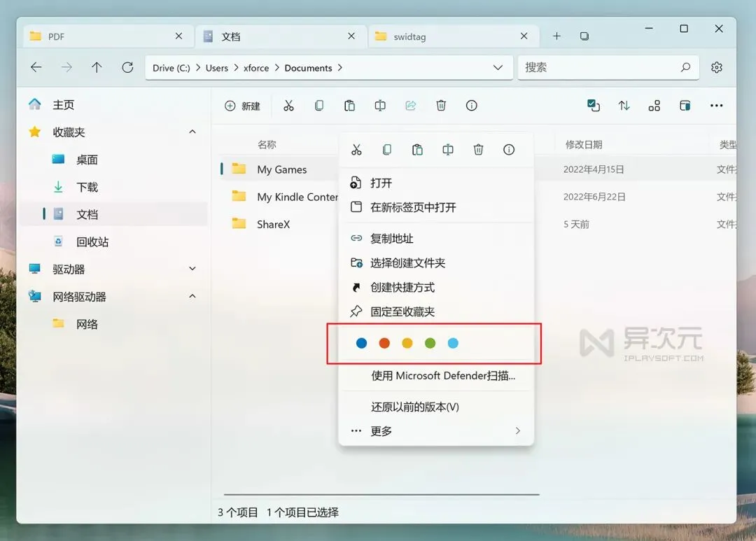Image resolution: width=756 pixels, height=541 pixels.
Task: Toggle the preview pane icon
Action: pyautogui.click(x=685, y=106)
